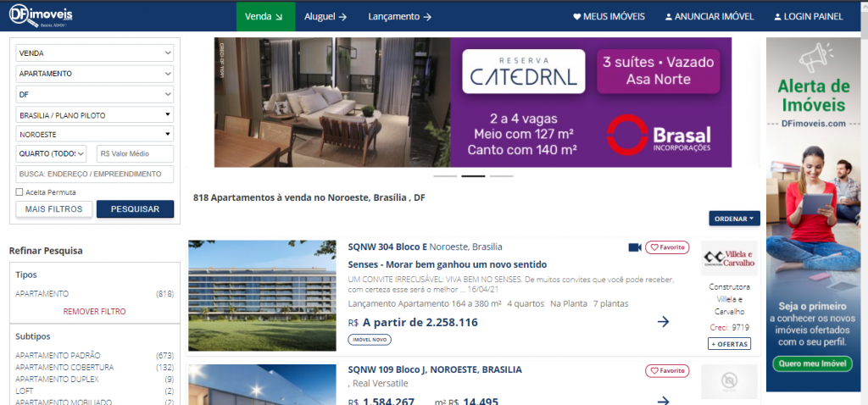
Task: Check the Aceita Permuta checkbox
Action: (19, 192)
